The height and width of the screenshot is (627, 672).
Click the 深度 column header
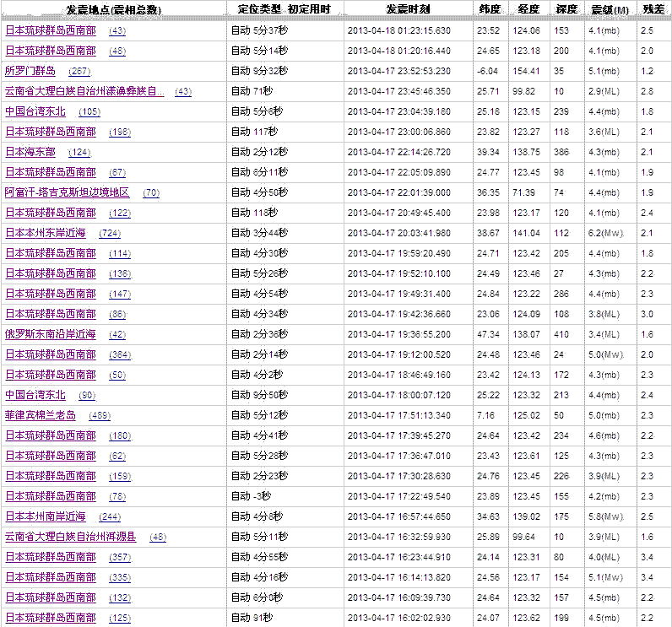click(x=567, y=9)
